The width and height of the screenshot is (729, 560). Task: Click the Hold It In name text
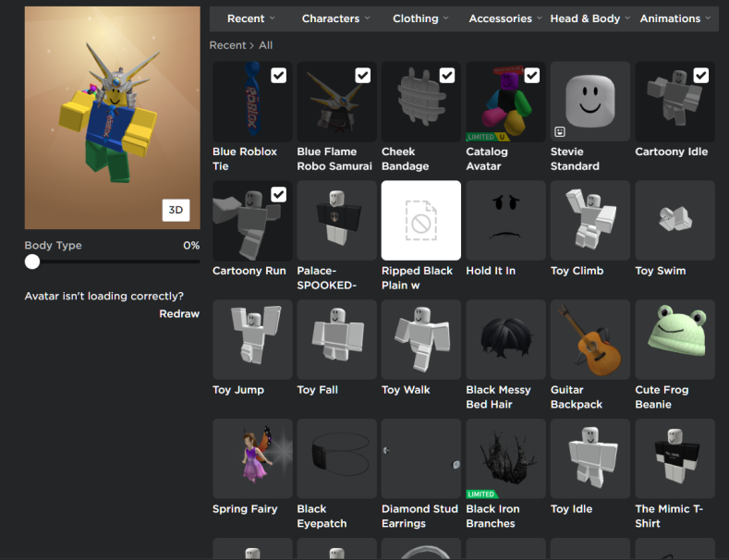point(491,271)
